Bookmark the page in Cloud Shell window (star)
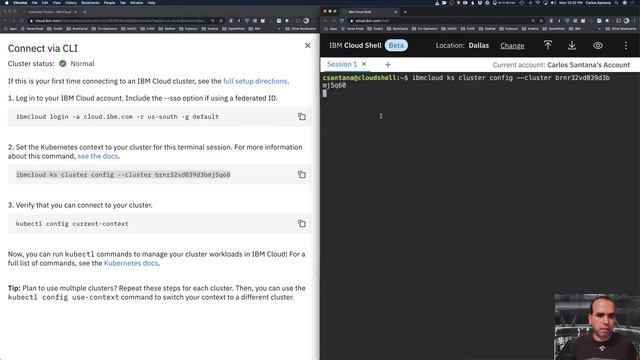The image size is (640, 360). coord(541,20)
